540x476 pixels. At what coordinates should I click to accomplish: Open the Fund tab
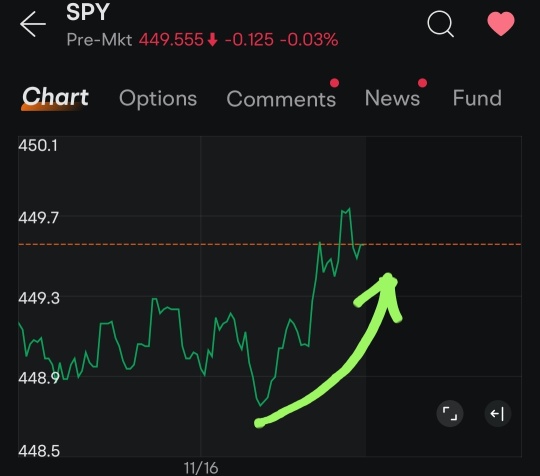click(477, 98)
